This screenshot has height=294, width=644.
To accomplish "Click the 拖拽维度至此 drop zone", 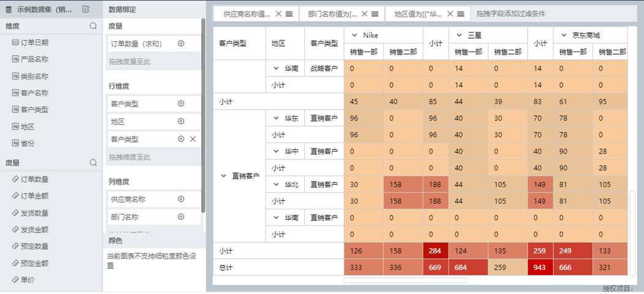I will (x=154, y=157).
